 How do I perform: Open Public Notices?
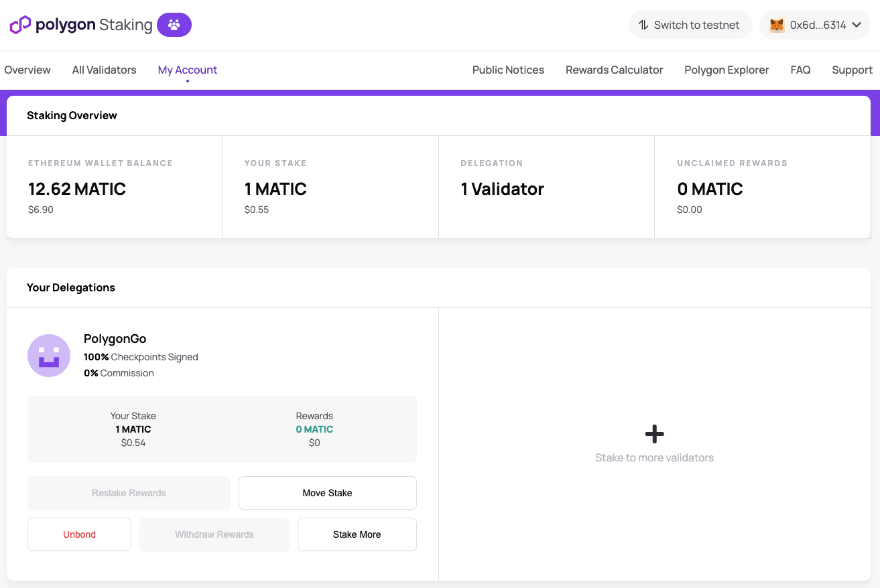(508, 70)
